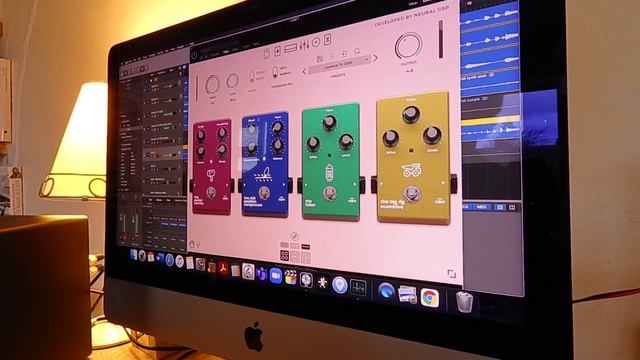The image size is (640, 360).
Task: Click the plugin power bypass icon
Action: pos(194,54)
